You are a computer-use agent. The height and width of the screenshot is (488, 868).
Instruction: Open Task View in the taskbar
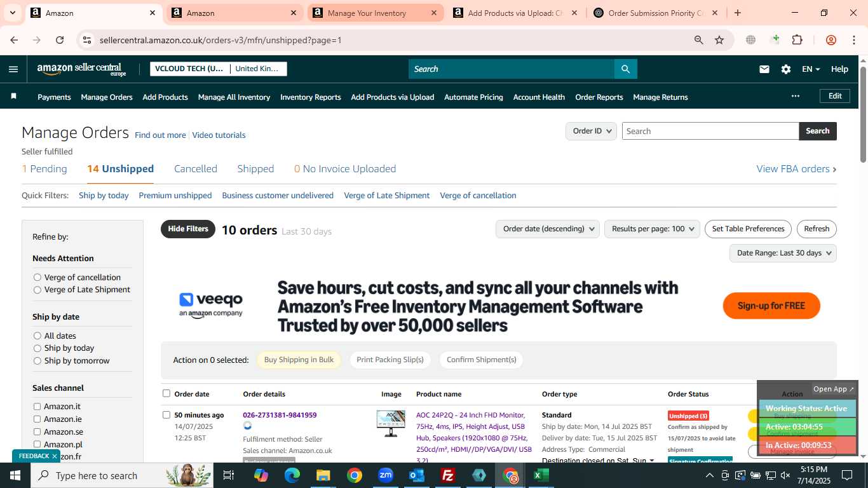229,475
